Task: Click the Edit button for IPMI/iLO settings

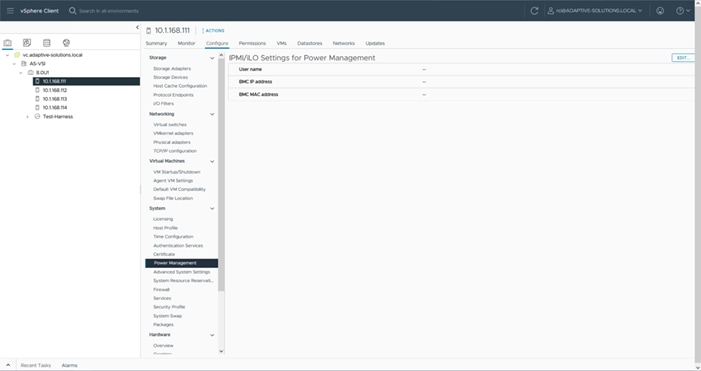Action: 683,58
